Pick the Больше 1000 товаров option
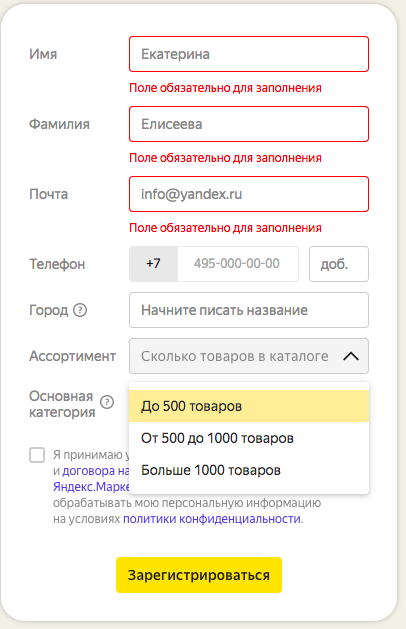 click(x=249, y=470)
